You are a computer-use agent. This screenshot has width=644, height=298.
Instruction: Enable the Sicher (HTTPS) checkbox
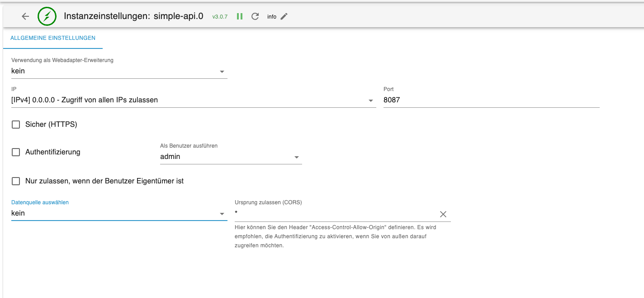coord(16,125)
